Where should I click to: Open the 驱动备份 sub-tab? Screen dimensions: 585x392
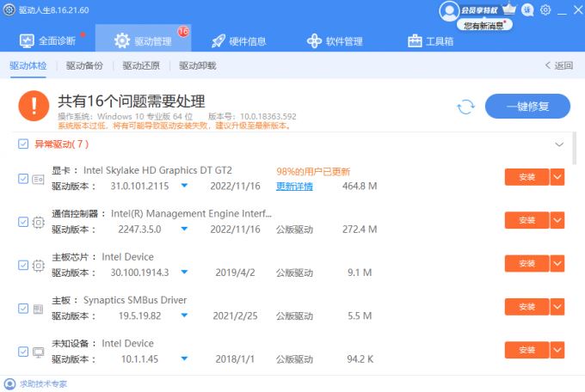[x=84, y=65]
